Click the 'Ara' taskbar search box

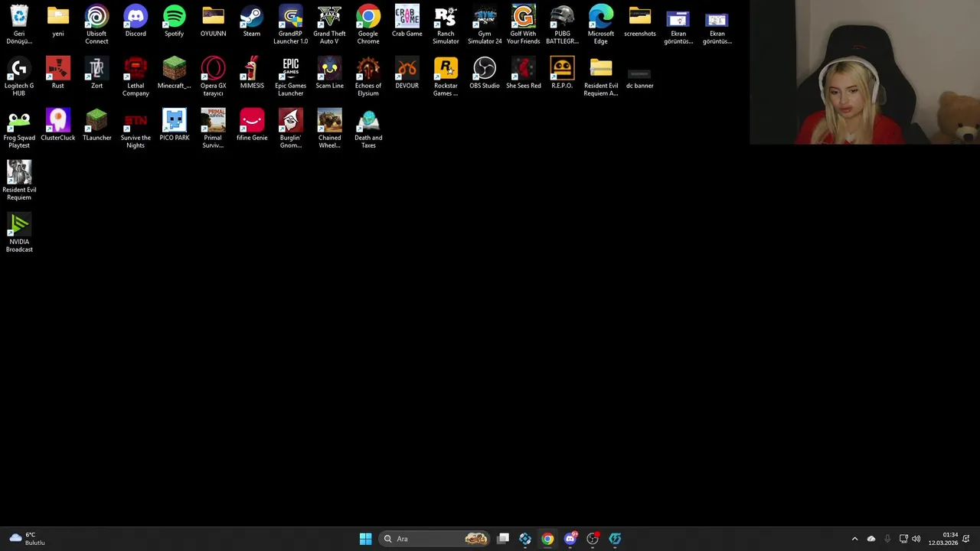(435, 539)
